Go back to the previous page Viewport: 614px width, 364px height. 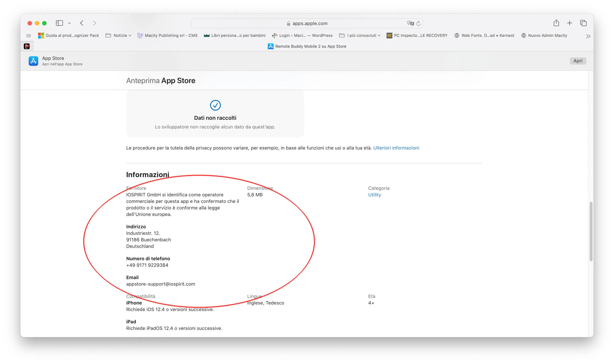click(82, 23)
